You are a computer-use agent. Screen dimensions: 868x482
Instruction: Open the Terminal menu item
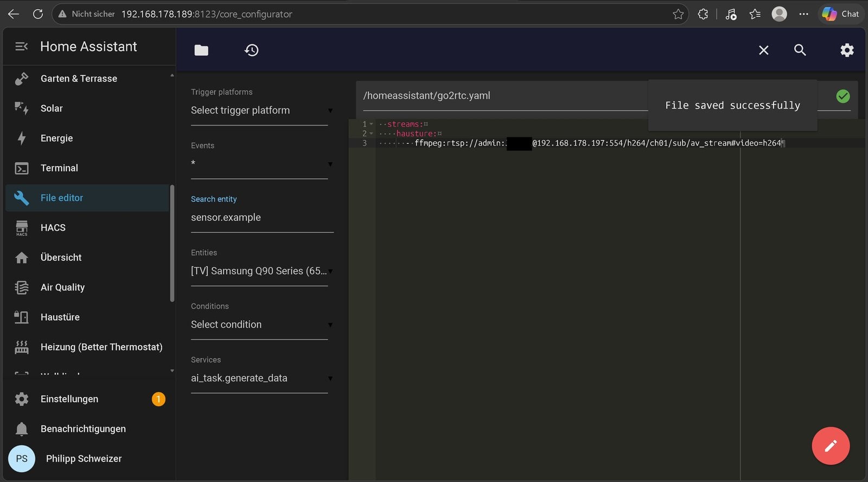pyautogui.click(x=88, y=168)
